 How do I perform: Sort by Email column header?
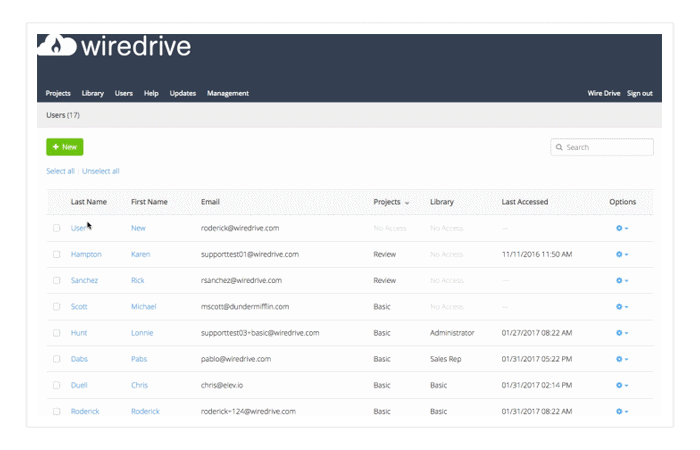click(210, 202)
